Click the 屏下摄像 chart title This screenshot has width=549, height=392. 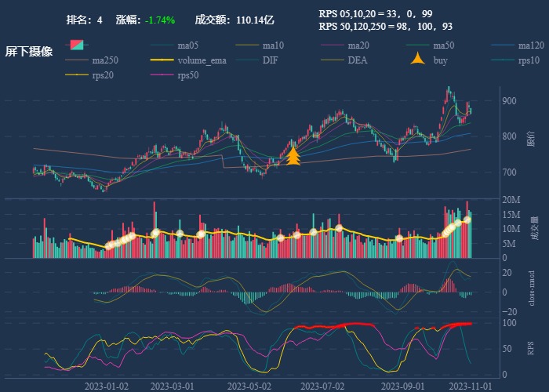[29, 52]
